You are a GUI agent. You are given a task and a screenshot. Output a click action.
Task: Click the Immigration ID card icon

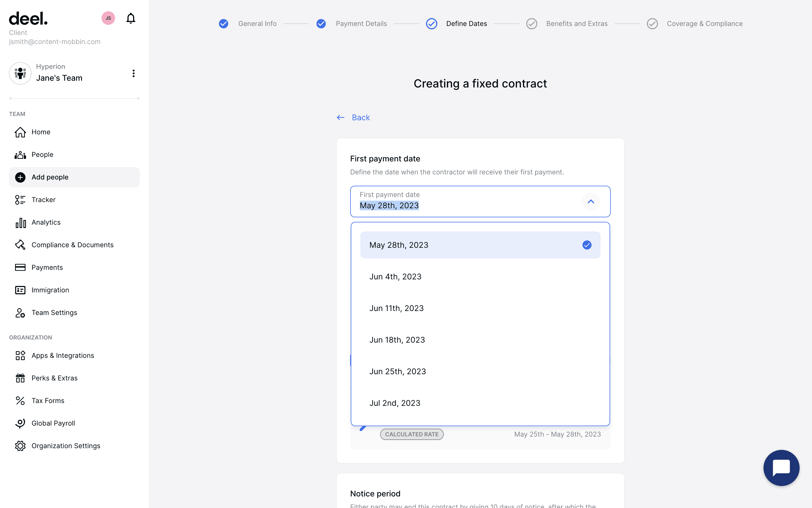click(20, 290)
